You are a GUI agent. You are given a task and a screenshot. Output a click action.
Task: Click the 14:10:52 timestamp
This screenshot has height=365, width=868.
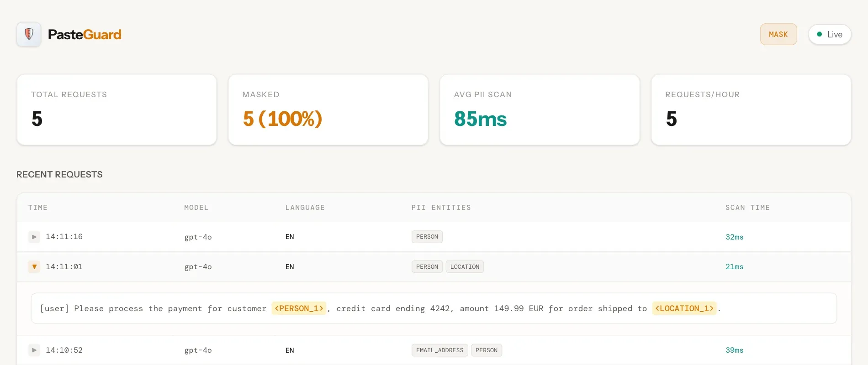coord(64,350)
